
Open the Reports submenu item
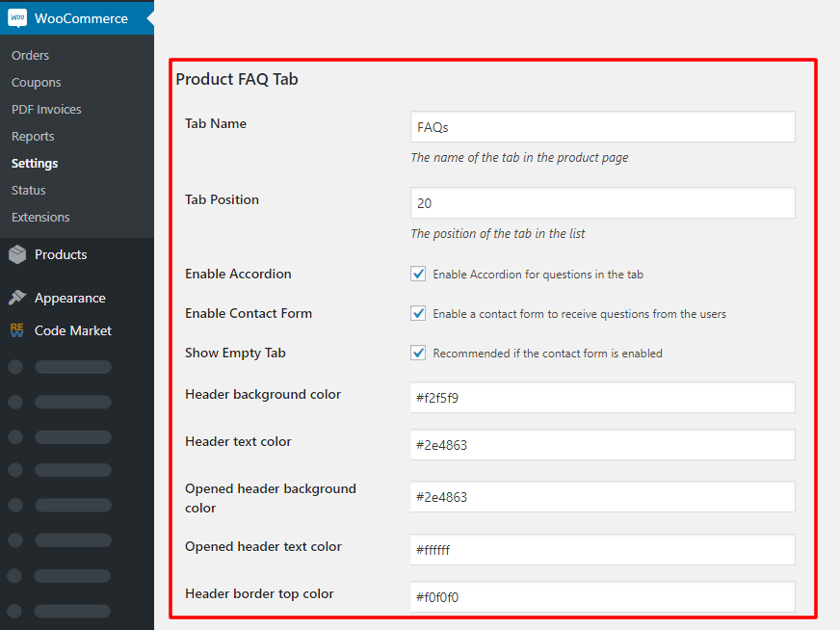click(x=33, y=137)
